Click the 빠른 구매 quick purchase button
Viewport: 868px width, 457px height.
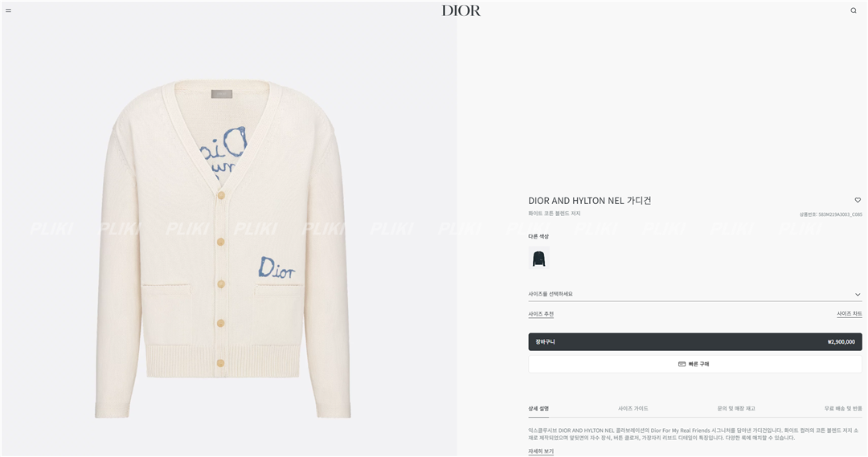coord(694,364)
